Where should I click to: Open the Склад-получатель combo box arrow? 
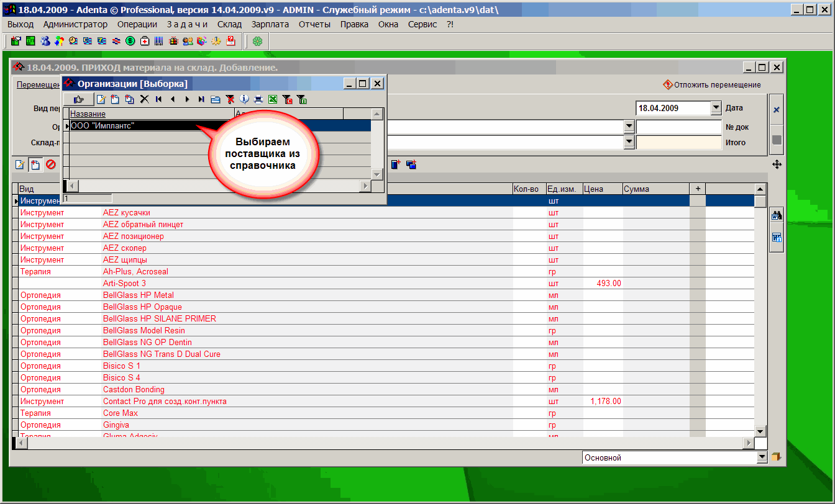pyautogui.click(x=629, y=142)
